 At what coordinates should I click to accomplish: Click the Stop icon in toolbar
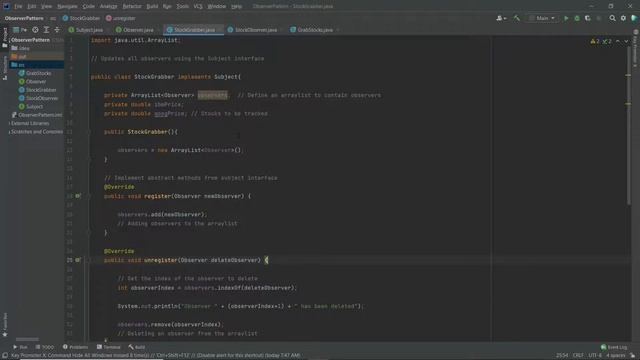[599, 18]
